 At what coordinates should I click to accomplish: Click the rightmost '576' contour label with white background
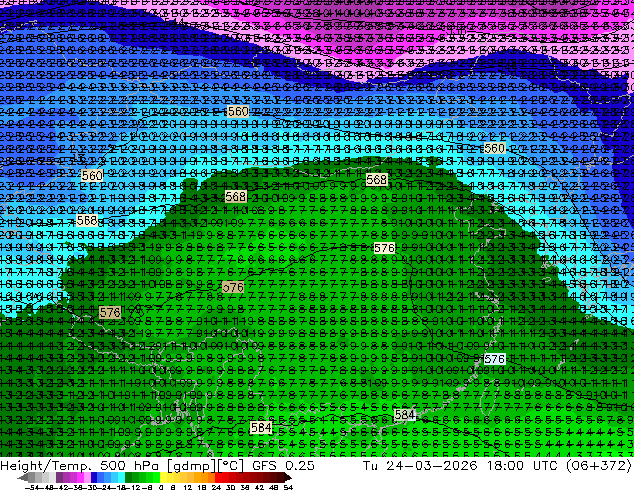495,359
